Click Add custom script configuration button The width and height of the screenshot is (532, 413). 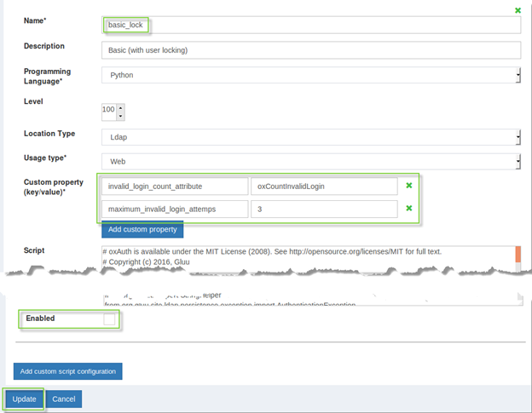68,371
